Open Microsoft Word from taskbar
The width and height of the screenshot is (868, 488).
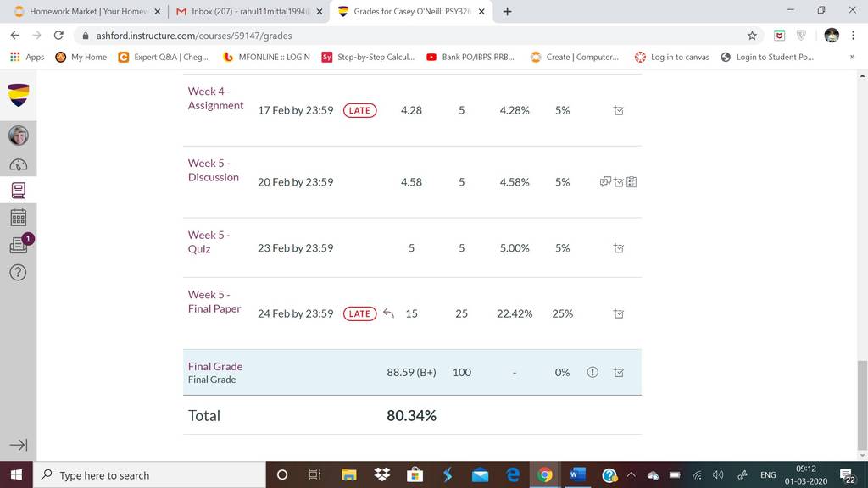576,474
